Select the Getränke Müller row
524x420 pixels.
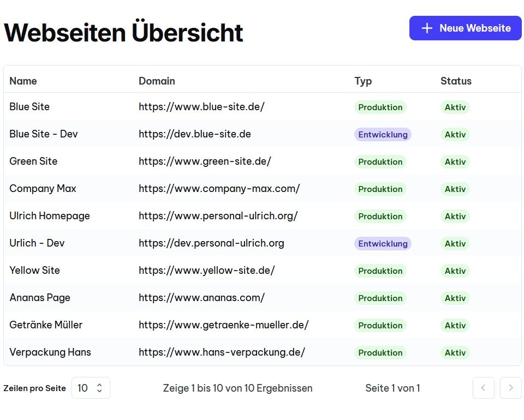click(x=46, y=325)
